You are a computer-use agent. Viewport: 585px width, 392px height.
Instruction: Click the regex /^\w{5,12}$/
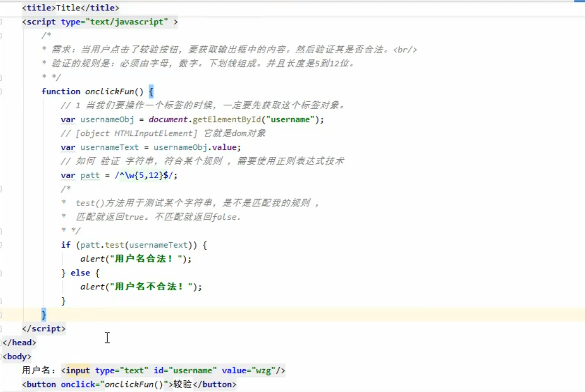(143, 175)
